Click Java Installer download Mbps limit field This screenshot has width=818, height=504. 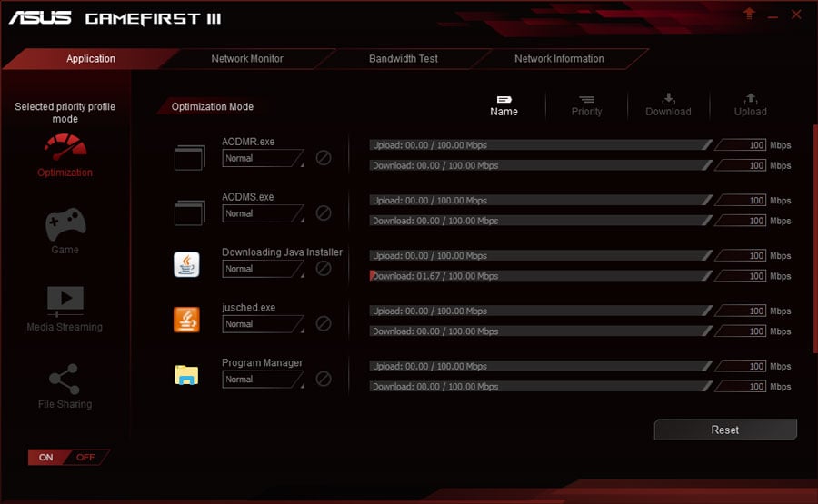pyautogui.click(x=741, y=276)
